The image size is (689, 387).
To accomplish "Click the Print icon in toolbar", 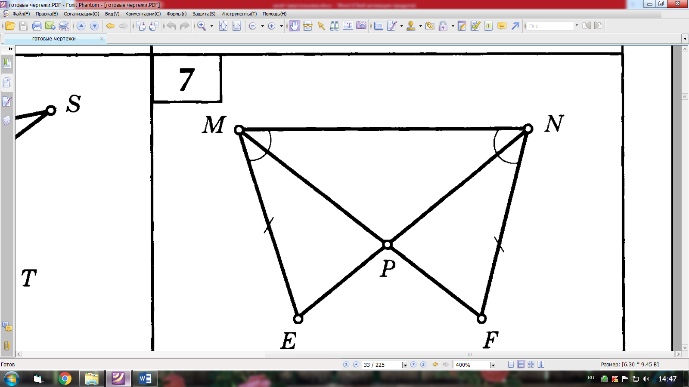I will (36, 26).
